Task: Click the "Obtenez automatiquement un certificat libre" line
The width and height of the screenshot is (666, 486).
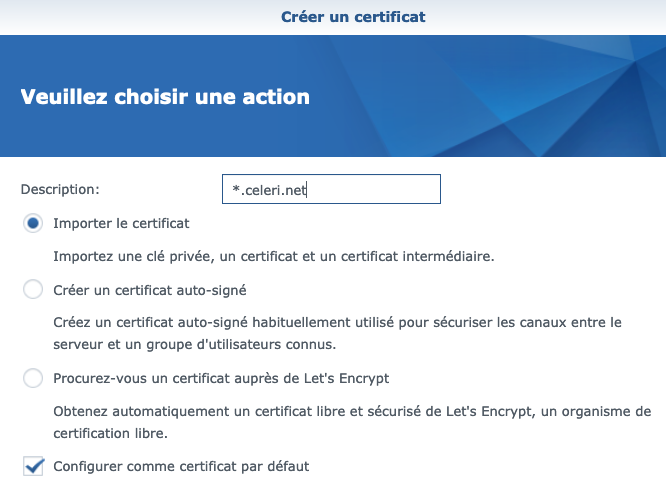Action: (352, 411)
